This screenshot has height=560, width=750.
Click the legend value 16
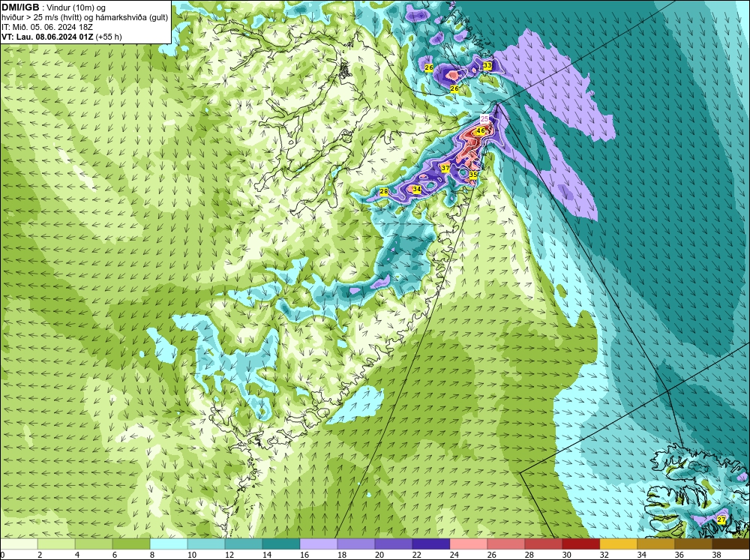pos(304,556)
